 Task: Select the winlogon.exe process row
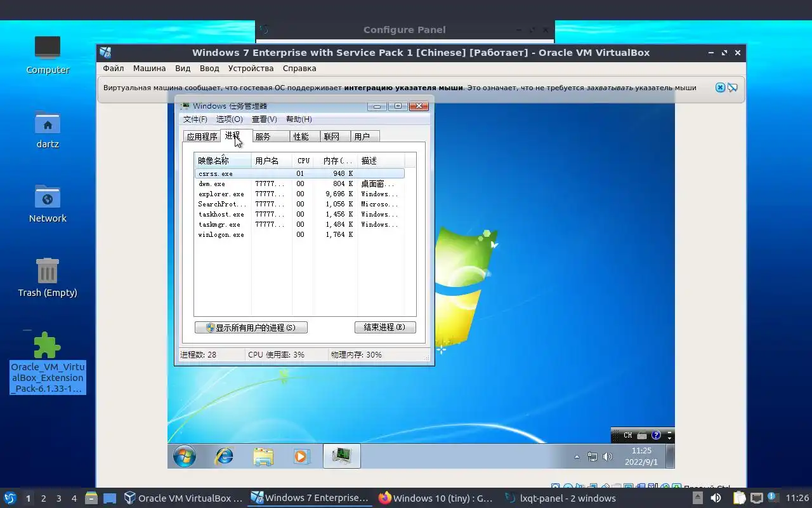coord(299,234)
